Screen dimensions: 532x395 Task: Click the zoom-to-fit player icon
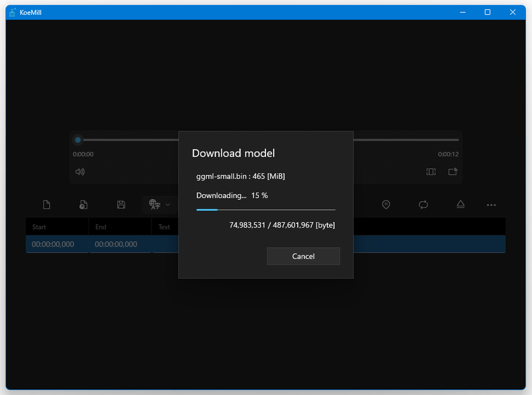[x=431, y=172]
